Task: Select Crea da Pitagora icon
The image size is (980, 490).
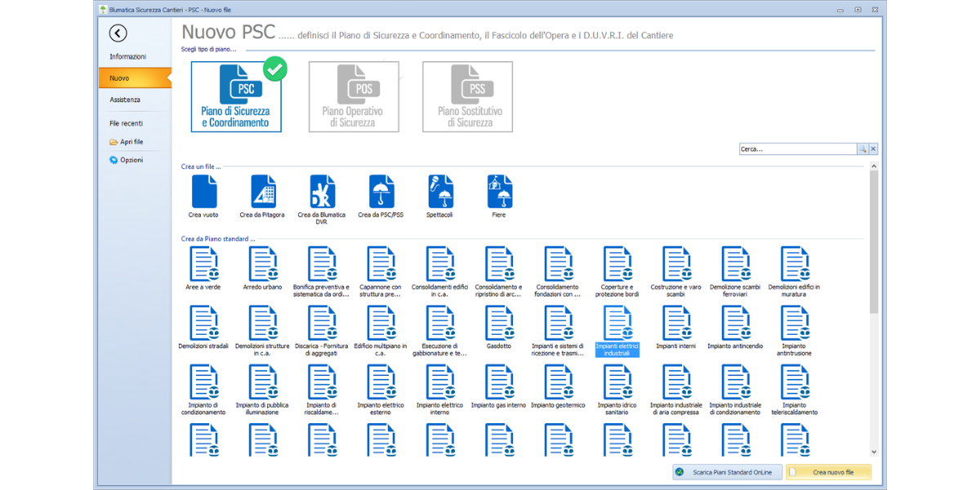Action: (x=263, y=192)
